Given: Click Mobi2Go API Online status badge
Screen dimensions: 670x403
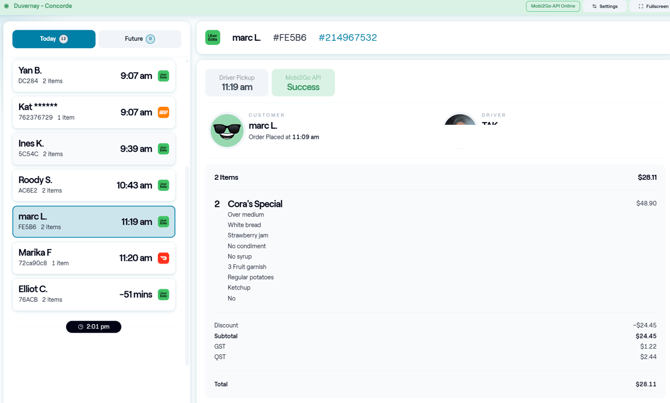Looking at the screenshot, I should [553, 6].
